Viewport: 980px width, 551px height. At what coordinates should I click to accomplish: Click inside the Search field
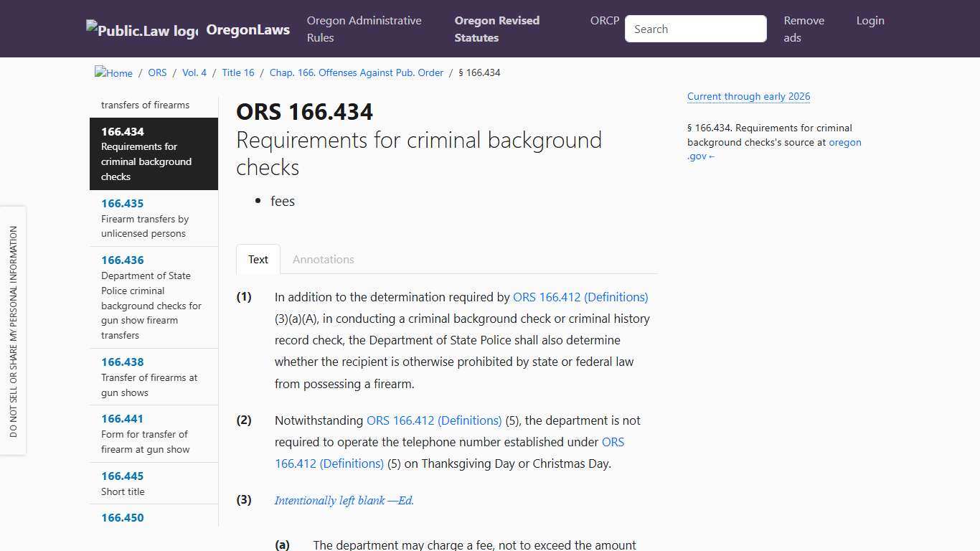(x=694, y=29)
